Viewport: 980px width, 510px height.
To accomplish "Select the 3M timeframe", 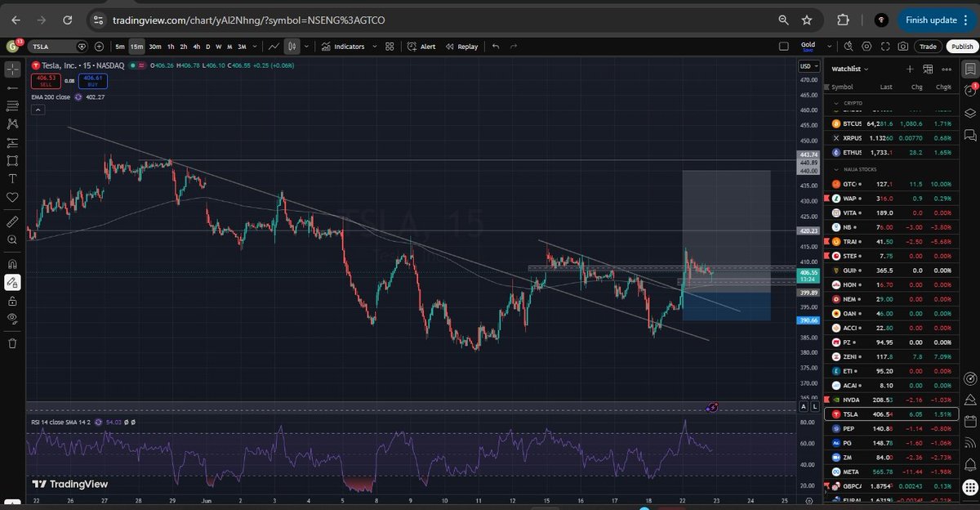I will tap(243, 47).
